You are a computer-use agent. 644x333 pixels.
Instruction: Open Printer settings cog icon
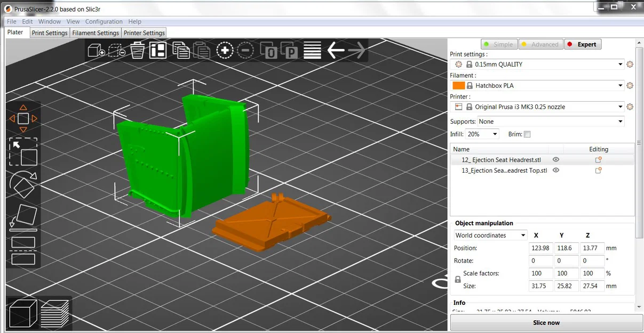(630, 107)
